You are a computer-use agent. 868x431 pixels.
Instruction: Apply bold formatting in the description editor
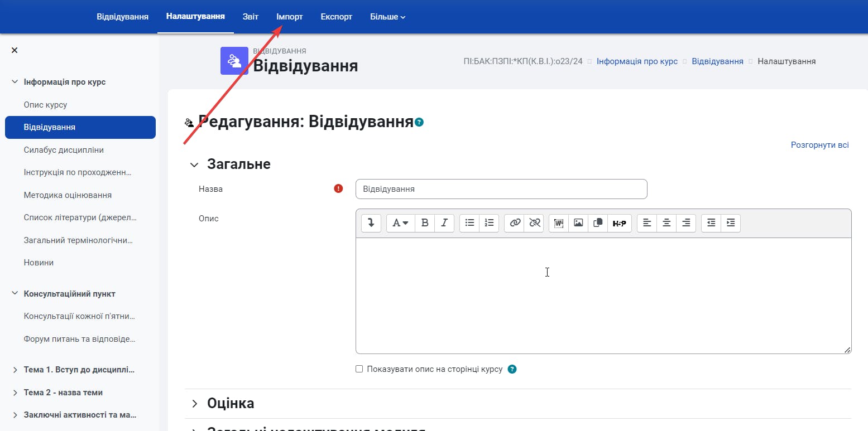coord(425,223)
